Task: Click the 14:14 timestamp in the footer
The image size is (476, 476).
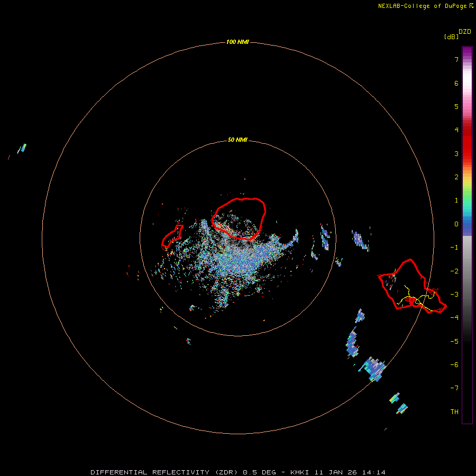Action: pyautogui.click(x=373, y=472)
